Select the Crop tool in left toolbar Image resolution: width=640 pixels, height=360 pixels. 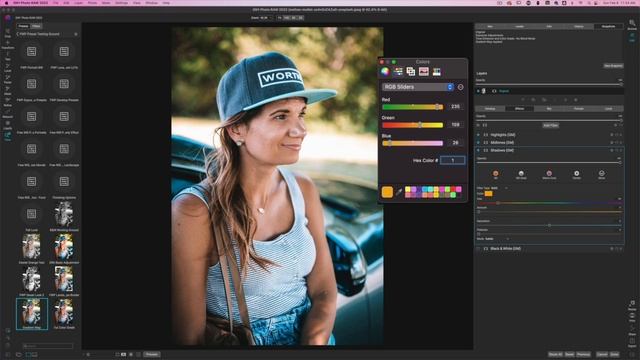tap(7, 33)
